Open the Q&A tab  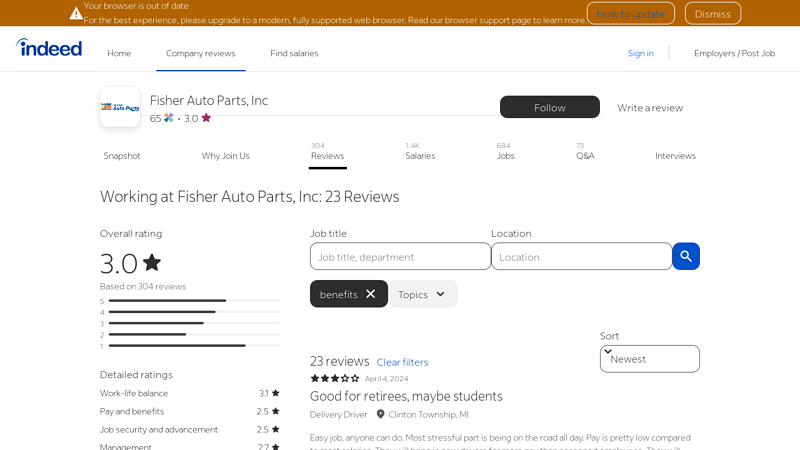pyautogui.click(x=585, y=152)
